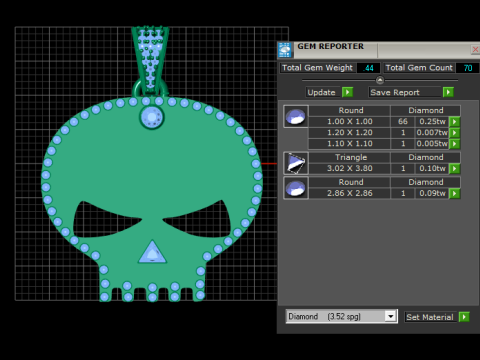
Task: Select the 2.86 X 2.86 size cell
Action: [350, 193]
